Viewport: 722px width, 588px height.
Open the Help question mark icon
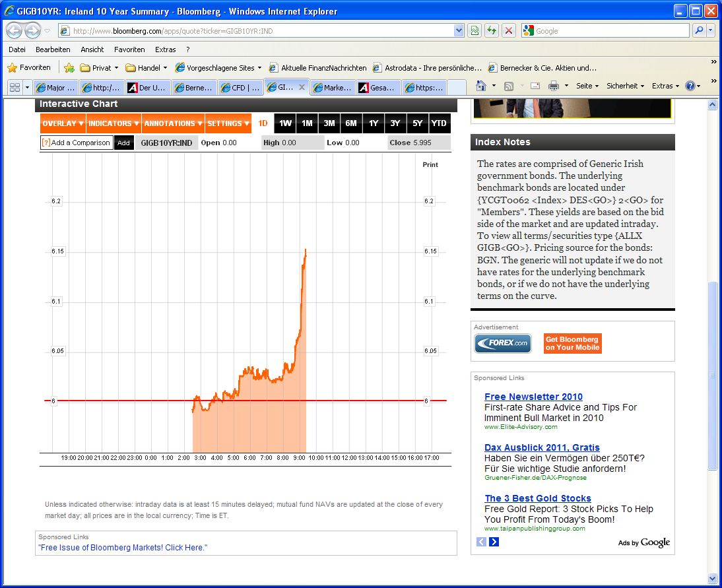click(690, 86)
